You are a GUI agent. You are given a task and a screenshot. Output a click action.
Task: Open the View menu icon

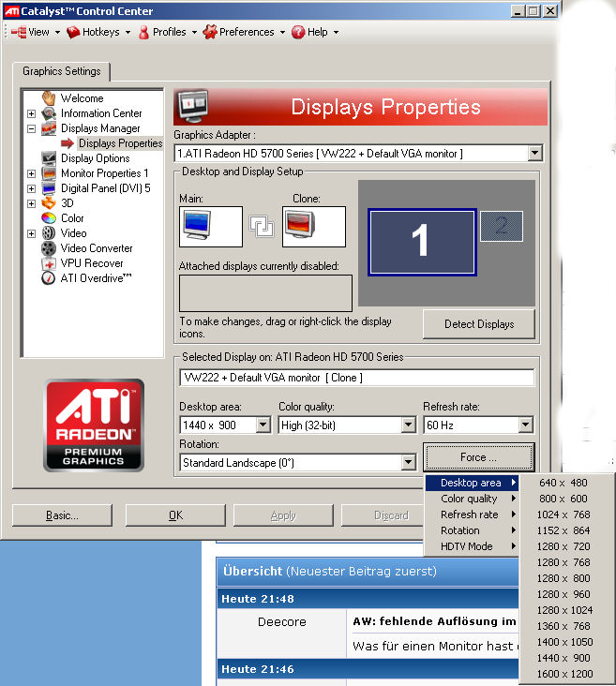tap(19, 32)
